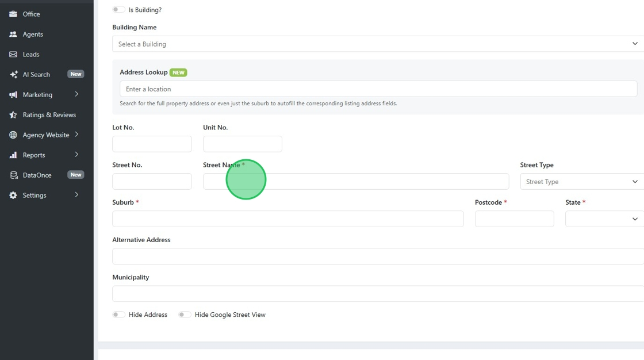
Task: Open the Building Name dropdown
Action: tap(378, 44)
